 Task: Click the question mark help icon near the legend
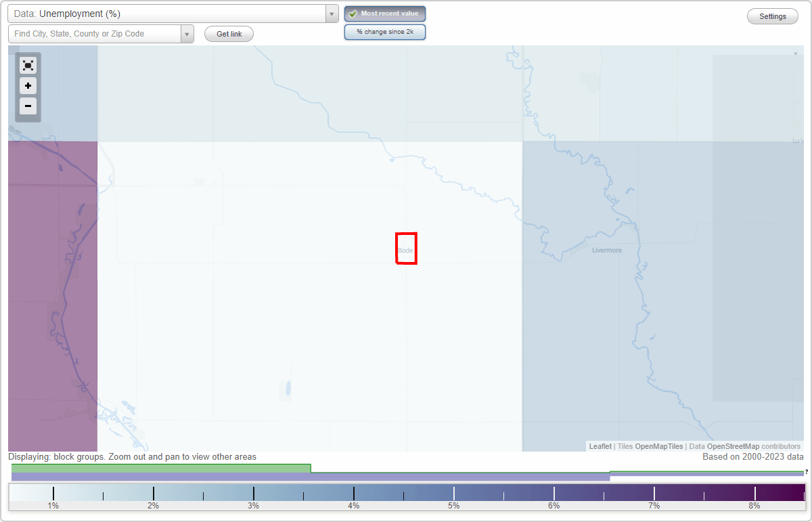click(x=807, y=473)
